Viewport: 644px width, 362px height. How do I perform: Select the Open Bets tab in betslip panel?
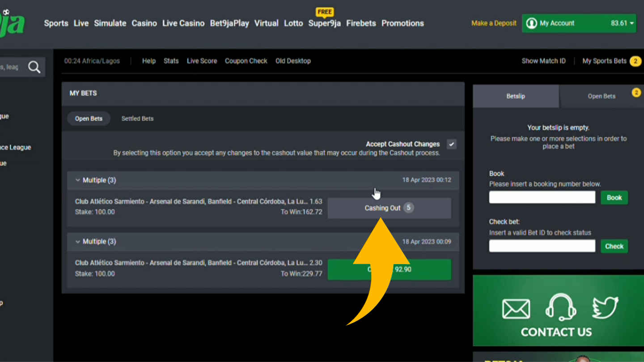[602, 96]
